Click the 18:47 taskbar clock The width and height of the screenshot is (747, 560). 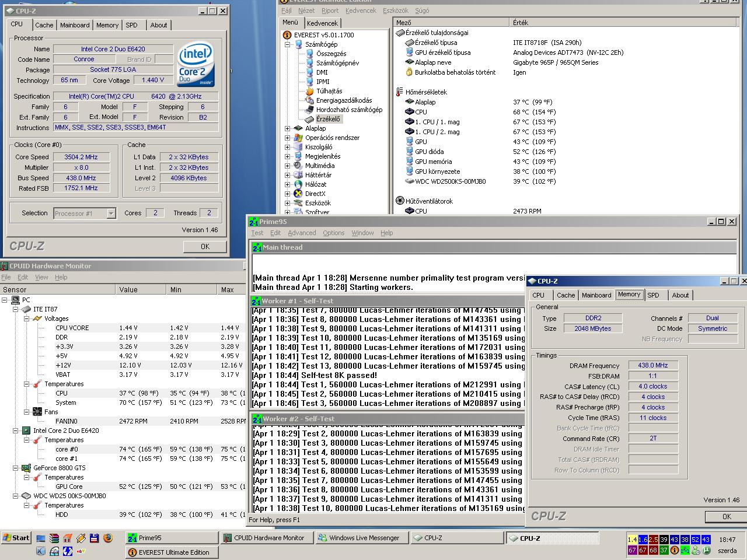point(727,540)
